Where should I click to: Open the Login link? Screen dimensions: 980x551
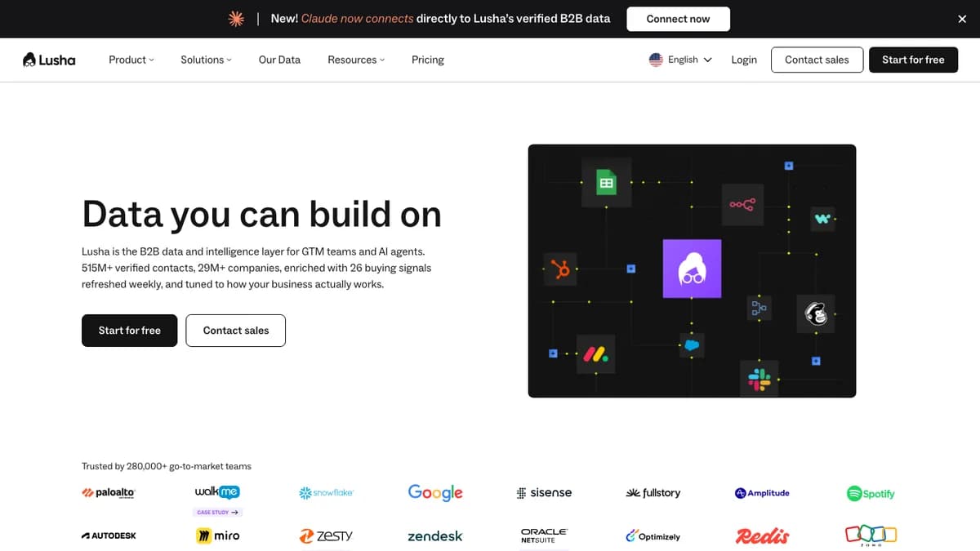744,60
